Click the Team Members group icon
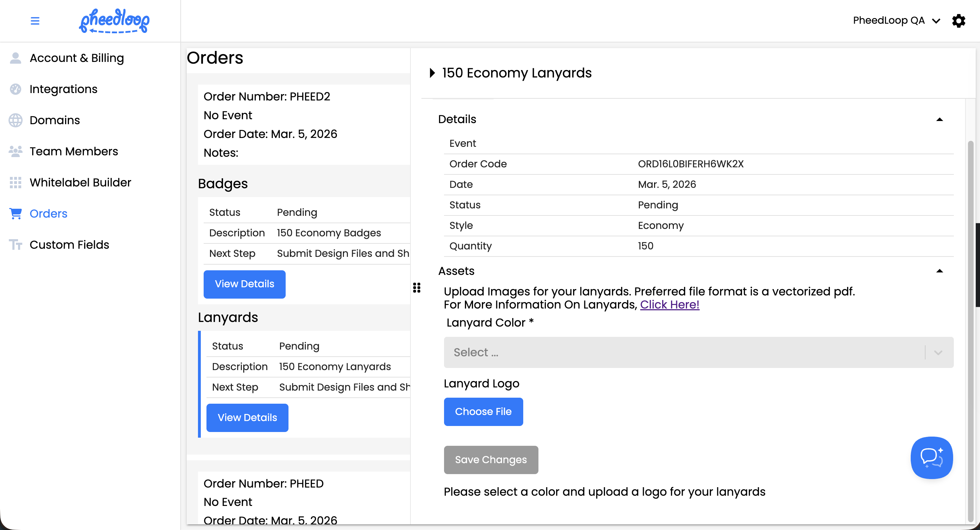This screenshot has width=980, height=530. pyautogui.click(x=16, y=151)
